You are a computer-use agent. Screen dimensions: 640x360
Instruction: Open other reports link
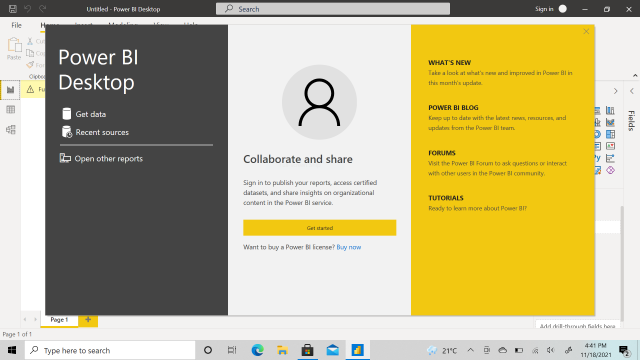101,158
